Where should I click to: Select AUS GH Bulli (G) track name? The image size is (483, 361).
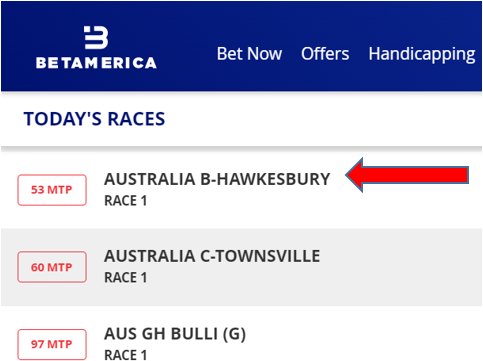click(175, 334)
